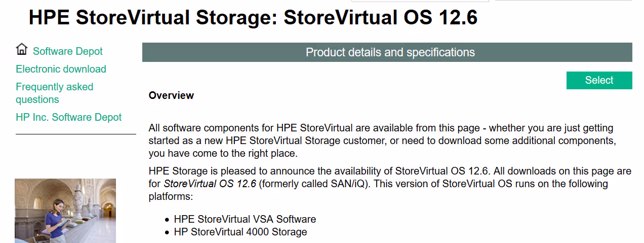Click the divider line under the sidebar links
The height and width of the screenshot is (243, 644).
(x=76, y=134)
